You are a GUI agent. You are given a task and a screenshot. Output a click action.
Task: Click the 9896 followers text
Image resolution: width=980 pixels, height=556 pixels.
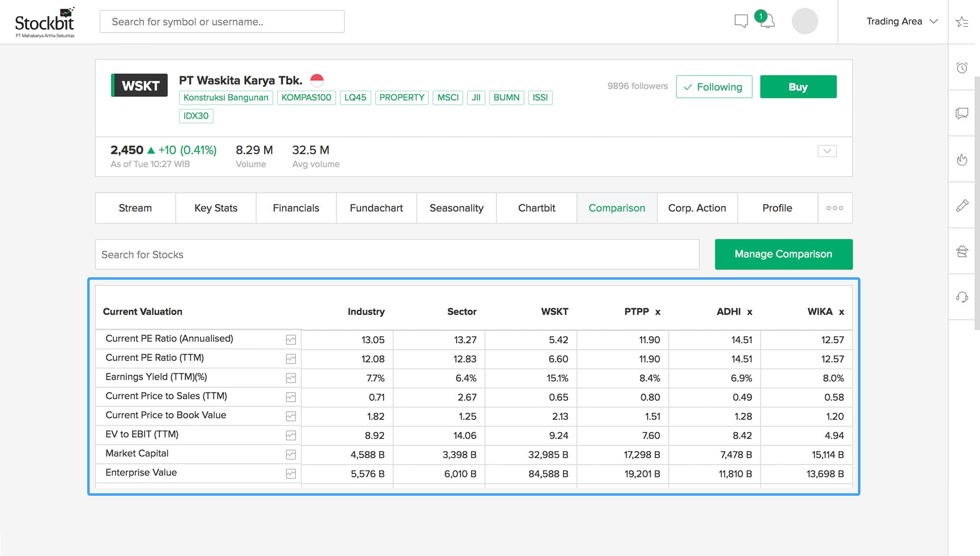point(637,86)
